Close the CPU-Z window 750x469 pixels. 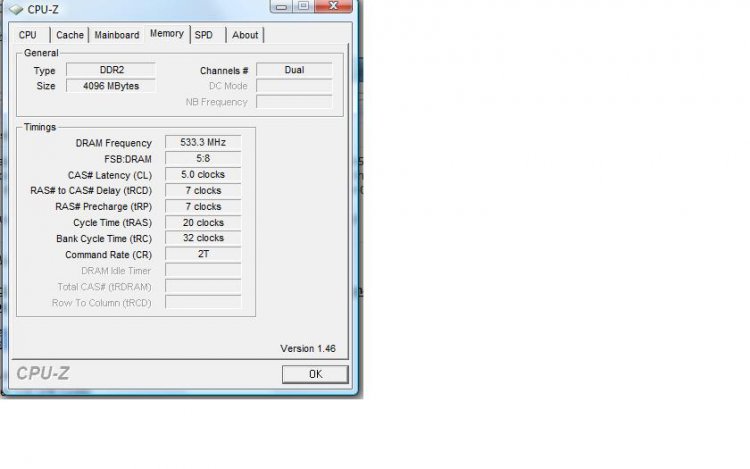point(333,6)
